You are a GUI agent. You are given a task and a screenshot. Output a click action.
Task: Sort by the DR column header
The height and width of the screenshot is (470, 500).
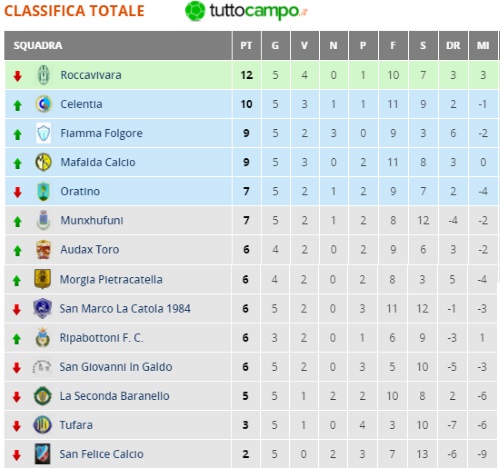pyautogui.click(x=453, y=45)
